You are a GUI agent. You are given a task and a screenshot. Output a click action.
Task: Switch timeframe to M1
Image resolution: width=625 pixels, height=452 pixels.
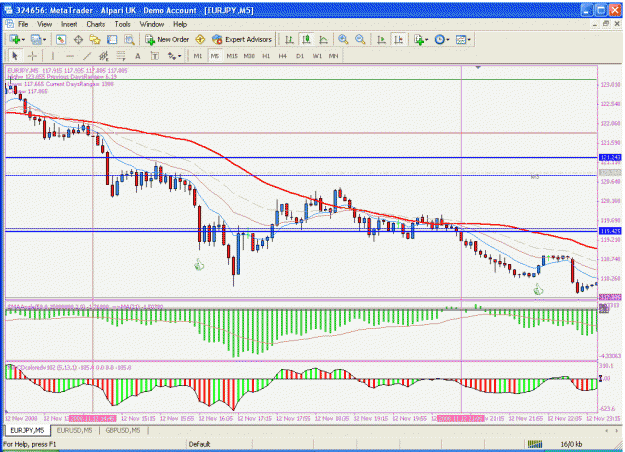[x=198, y=56]
